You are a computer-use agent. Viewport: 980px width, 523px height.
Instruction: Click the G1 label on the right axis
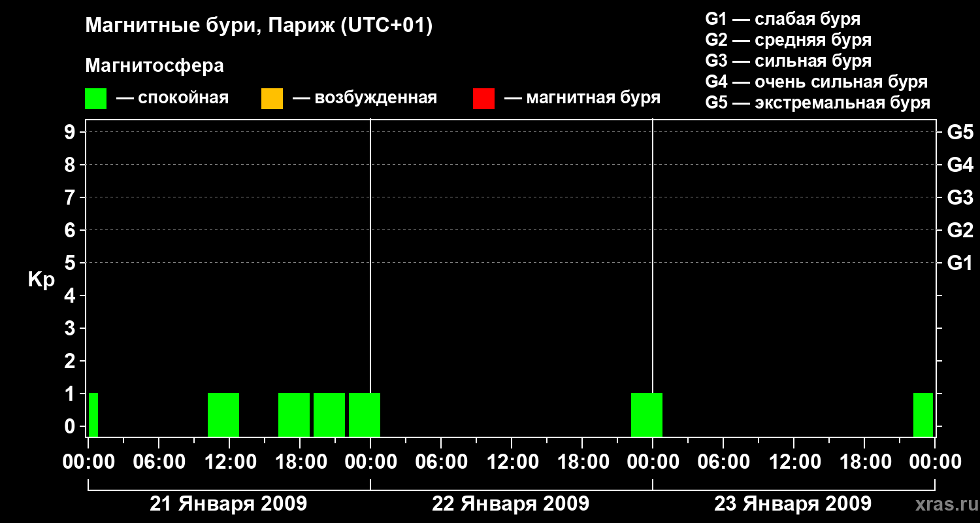click(960, 263)
